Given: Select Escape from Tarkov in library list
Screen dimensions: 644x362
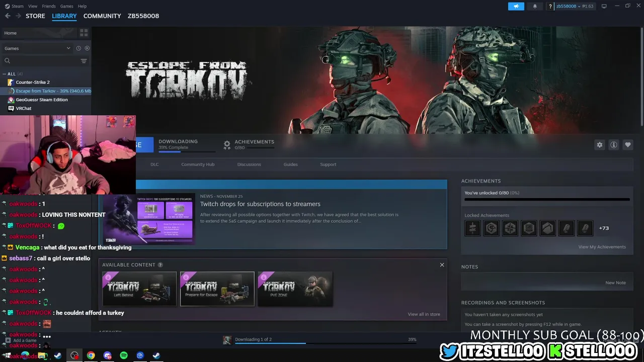Looking at the screenshot, I should [x=45, y=91].
